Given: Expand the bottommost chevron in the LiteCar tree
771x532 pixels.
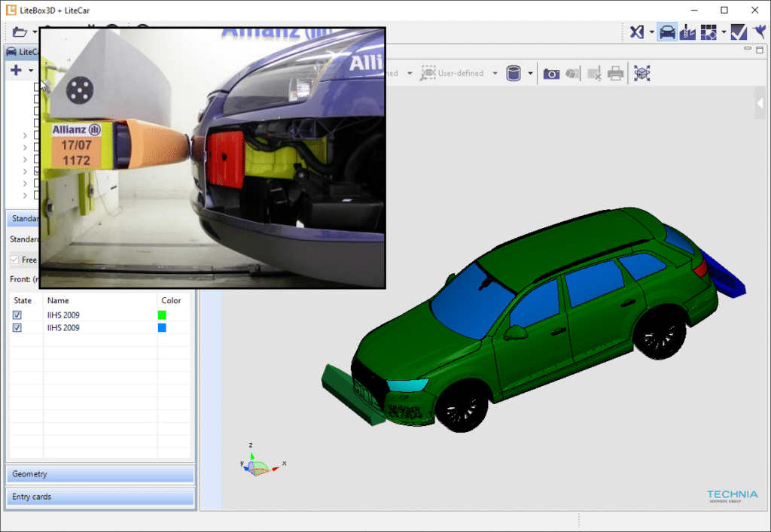Looking at the screenshot, I should [x=25, y=196].
